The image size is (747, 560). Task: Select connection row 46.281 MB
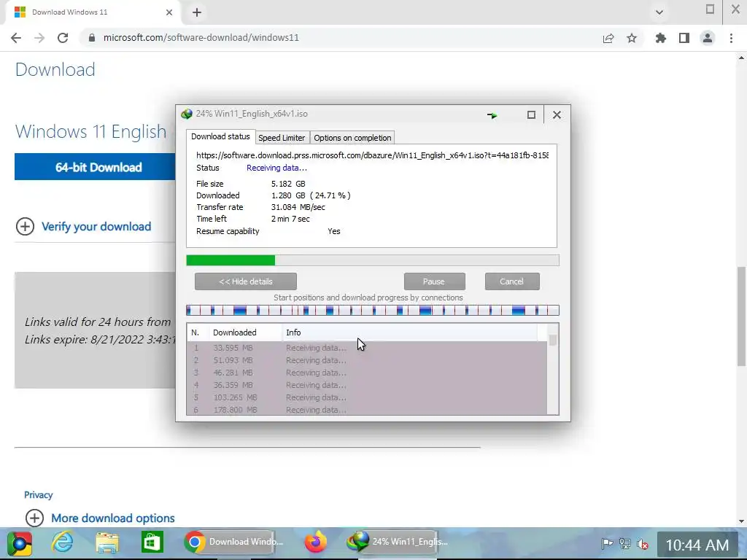point(367,373)
